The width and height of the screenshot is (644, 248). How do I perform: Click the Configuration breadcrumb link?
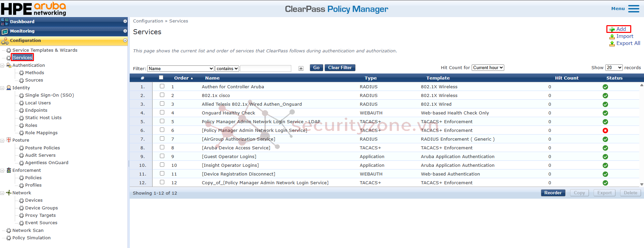148,21
